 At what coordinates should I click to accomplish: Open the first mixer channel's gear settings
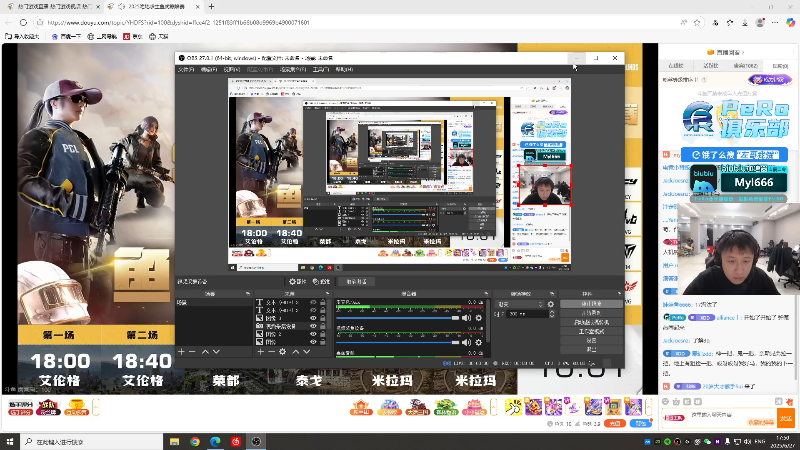[x=479, y=318]
